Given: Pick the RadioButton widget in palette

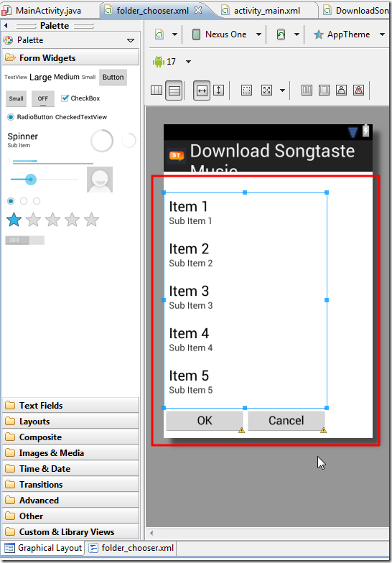Looking at the screenshot, I should point(30,117).
